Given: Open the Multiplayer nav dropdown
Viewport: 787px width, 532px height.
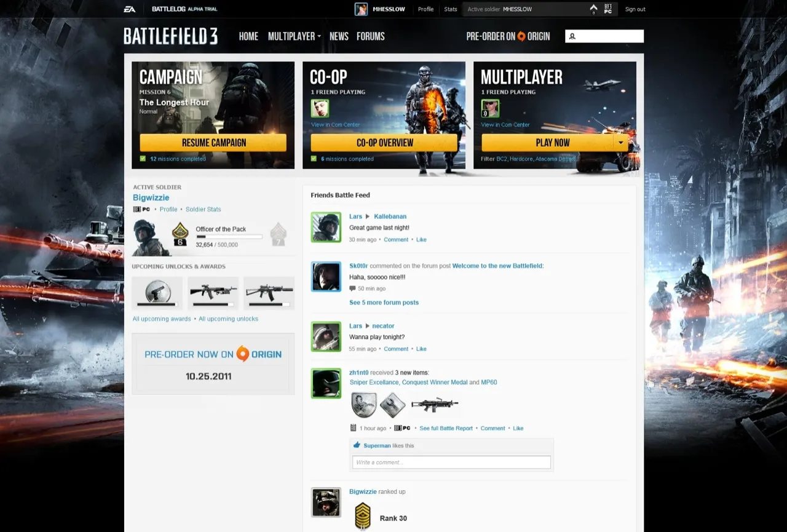Looking at the screenshot, I should 294,36.
